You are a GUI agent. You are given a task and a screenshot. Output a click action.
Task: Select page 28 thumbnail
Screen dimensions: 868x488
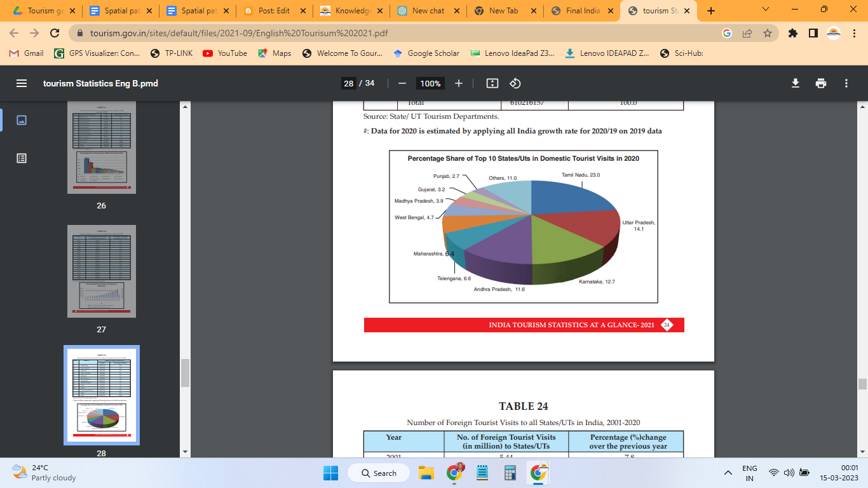click(x=102, y=395)
